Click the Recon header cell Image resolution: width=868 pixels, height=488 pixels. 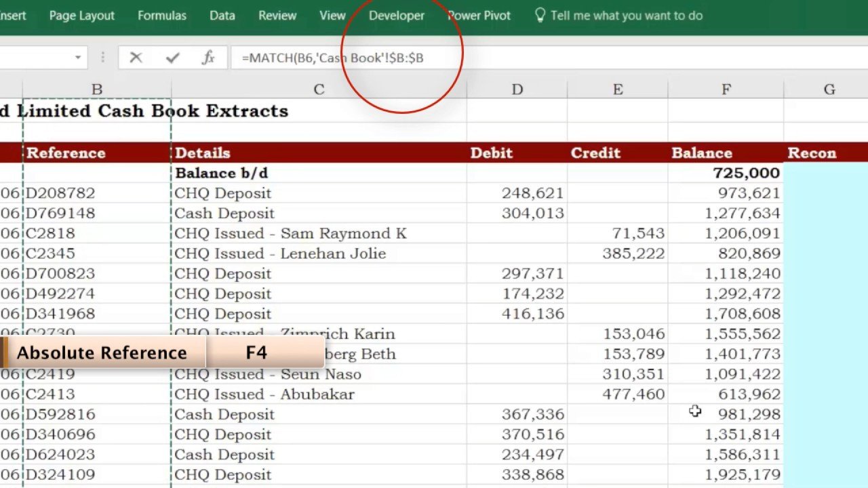click(826, 152)
